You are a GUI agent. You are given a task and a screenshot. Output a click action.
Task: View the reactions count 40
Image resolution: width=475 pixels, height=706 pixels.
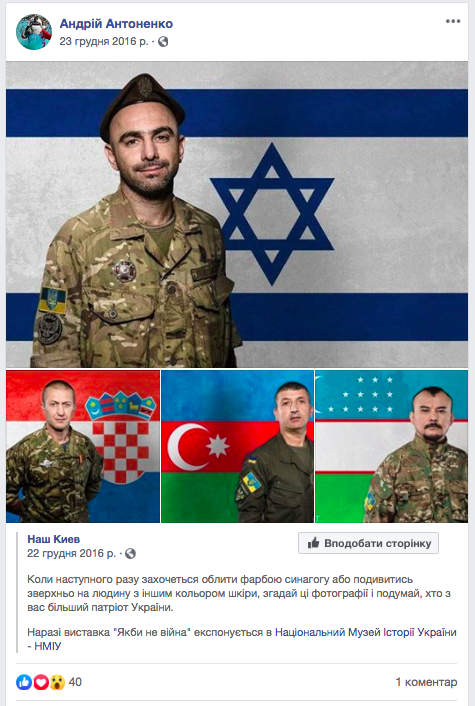tap(75, 682)
